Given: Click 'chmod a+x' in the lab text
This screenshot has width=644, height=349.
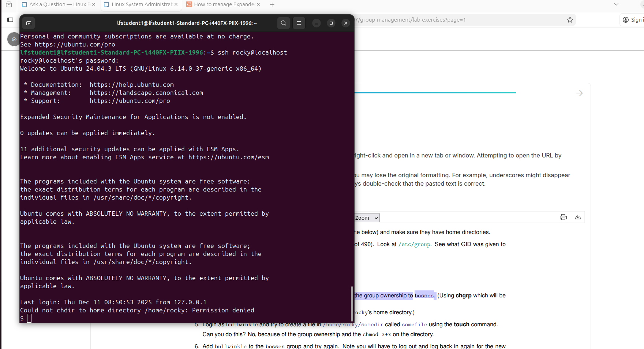Looking at the screenshot, I should point(377,334).
